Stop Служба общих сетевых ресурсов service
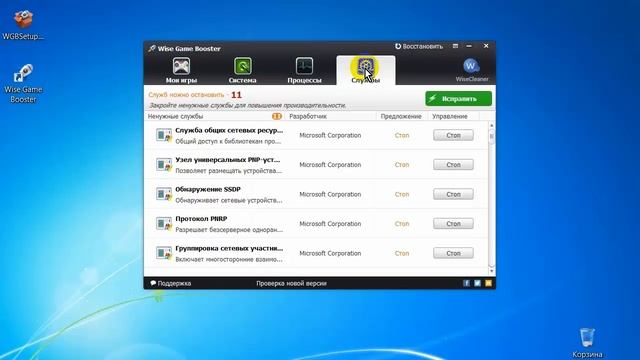Image resolution: width=640 pixels, height=360 pixels. pos(453,135)
